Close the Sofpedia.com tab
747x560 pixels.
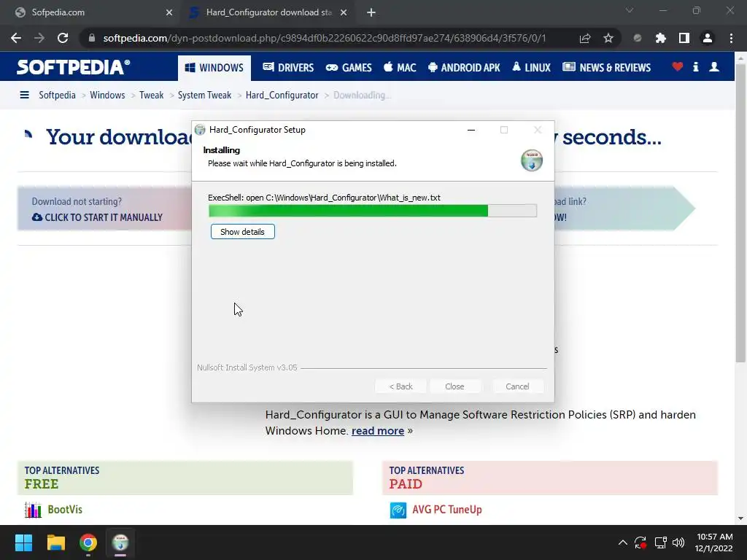pos(169,12)
